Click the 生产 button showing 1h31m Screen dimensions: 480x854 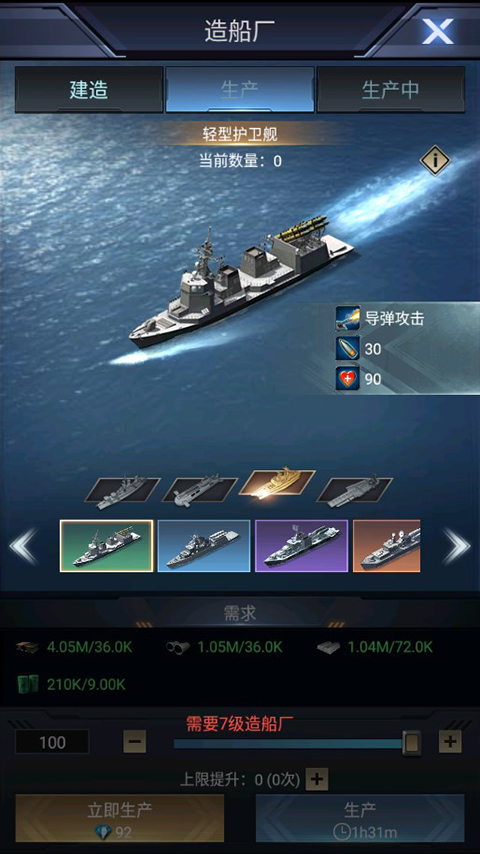coord(360,818)
